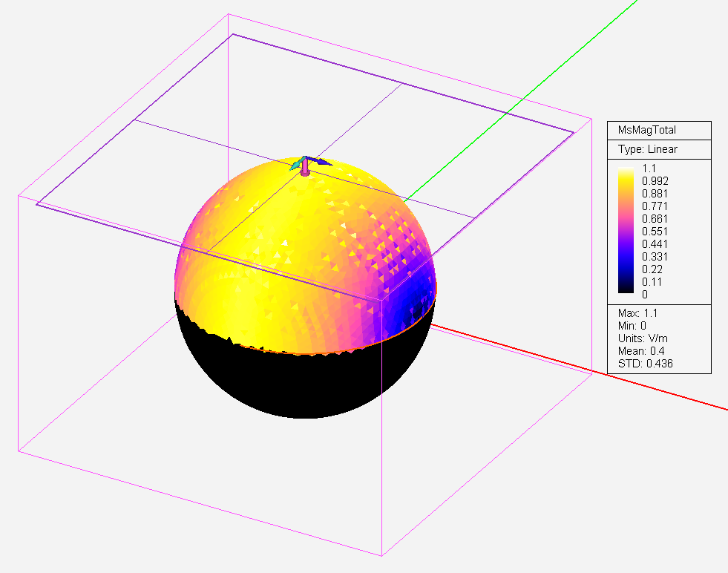Click the 0.771 scale value
Viewport: 728px width, 573px height.
click(655, 206)
